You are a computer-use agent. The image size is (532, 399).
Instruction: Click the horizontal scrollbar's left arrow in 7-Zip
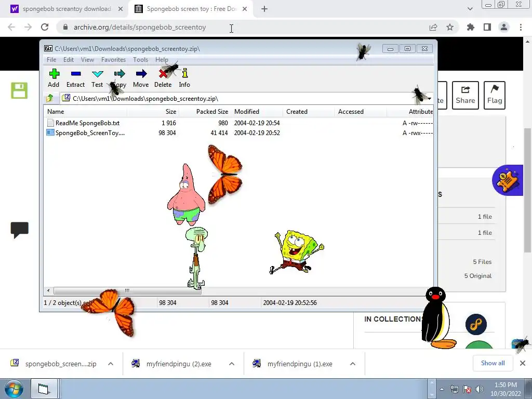pos(48,290)
